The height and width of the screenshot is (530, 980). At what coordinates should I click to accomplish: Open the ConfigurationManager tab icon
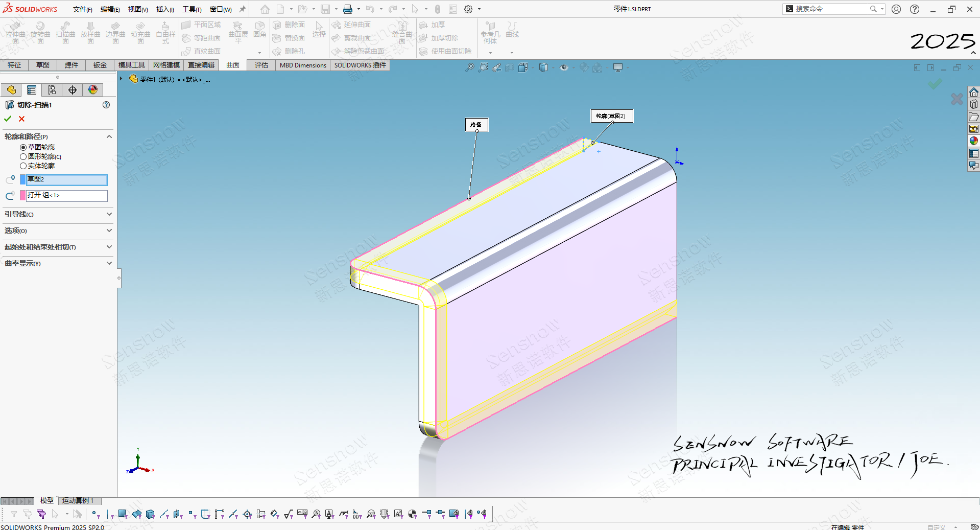coord(52,90)
